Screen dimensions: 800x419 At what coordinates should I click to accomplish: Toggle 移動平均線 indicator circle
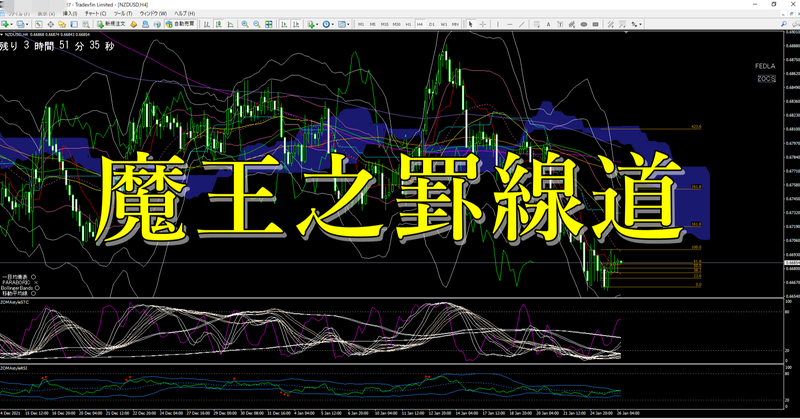(x=34, y=293)
